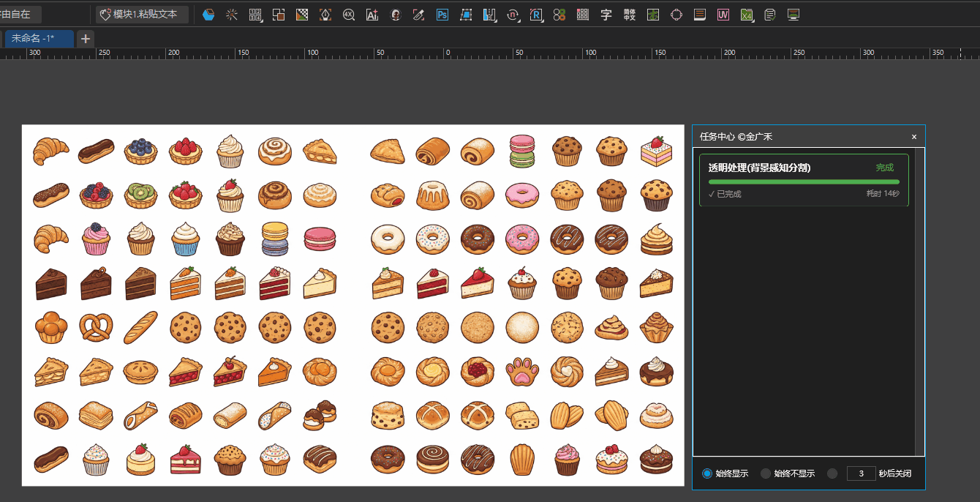Screen dimensions: 980x502
Task: Click the blue cube icon in toolbar
Action: point(208,15)
